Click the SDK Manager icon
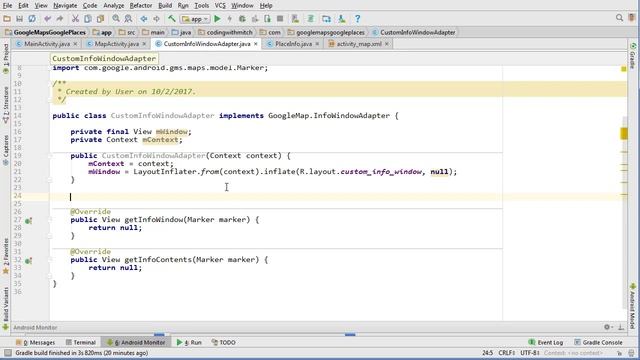The height and width of the screenshot is (360, 640). coord(342,19)
